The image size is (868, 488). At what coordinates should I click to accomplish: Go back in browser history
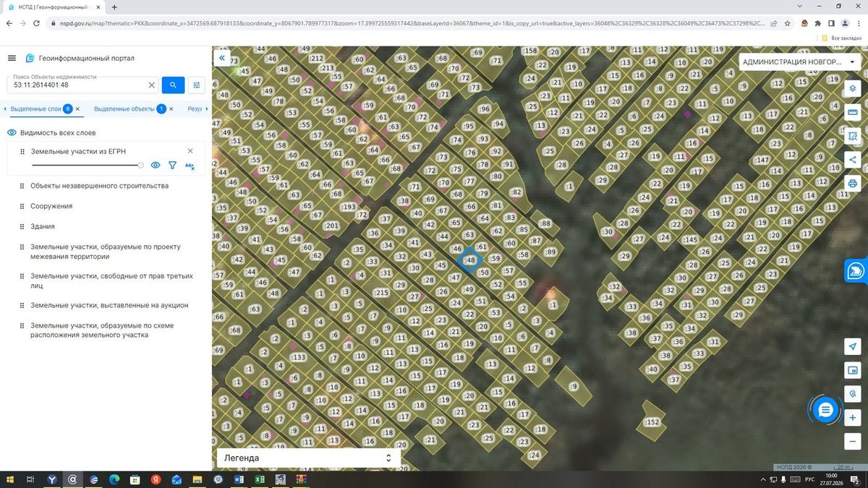[9, 23]
